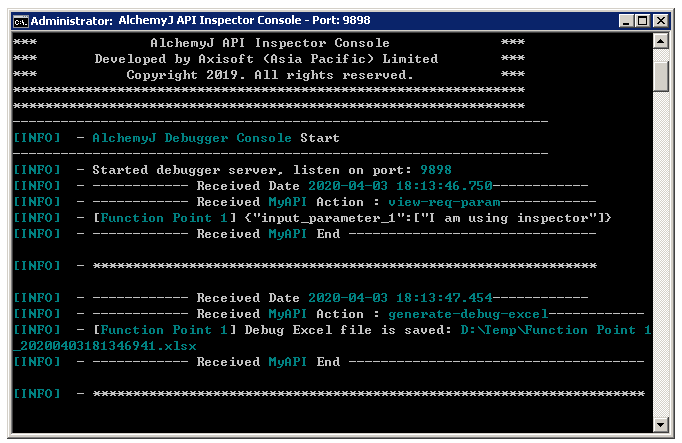Click the action name "generate-debug-excel"

[x=468, y=314]
